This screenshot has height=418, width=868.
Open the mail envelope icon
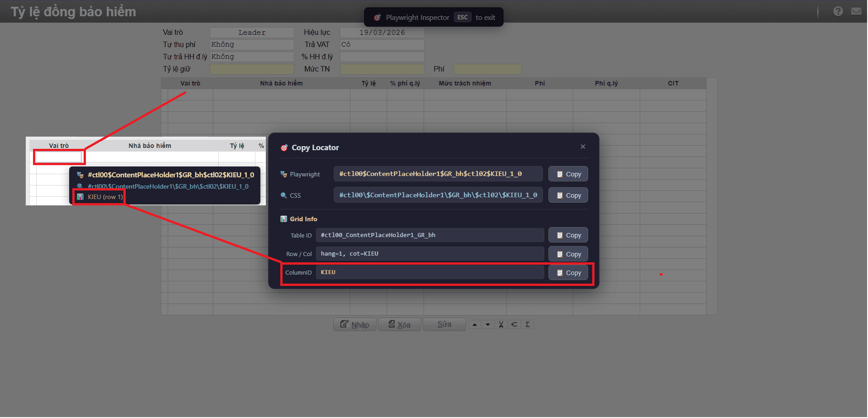click(856, 11)
